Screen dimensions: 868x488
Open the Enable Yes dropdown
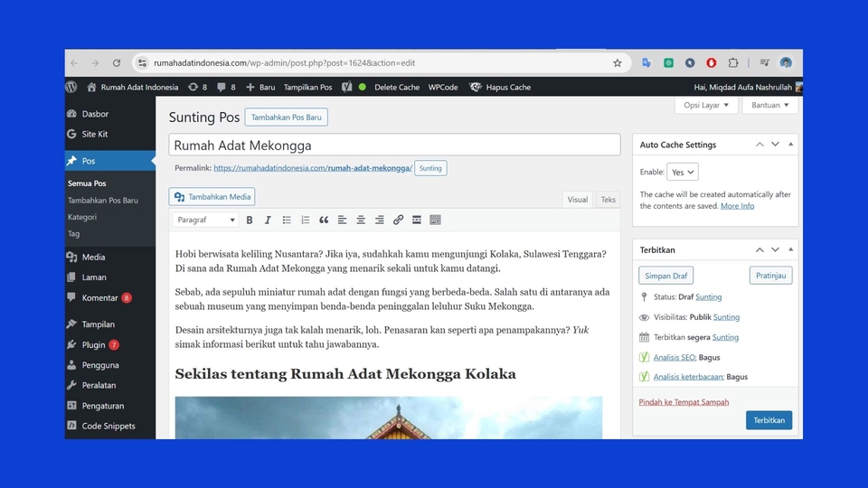[682, 172]
